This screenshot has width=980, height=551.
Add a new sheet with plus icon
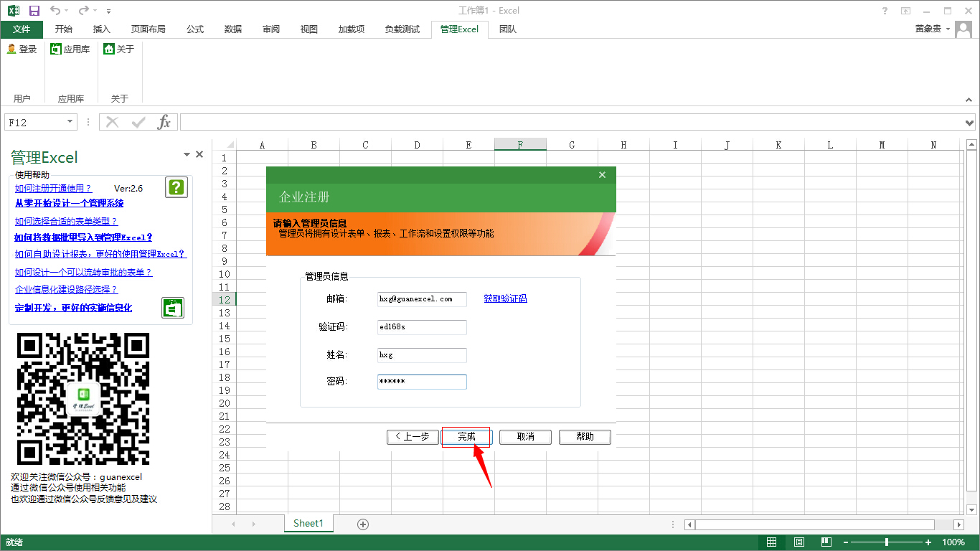tap(363, 524)
